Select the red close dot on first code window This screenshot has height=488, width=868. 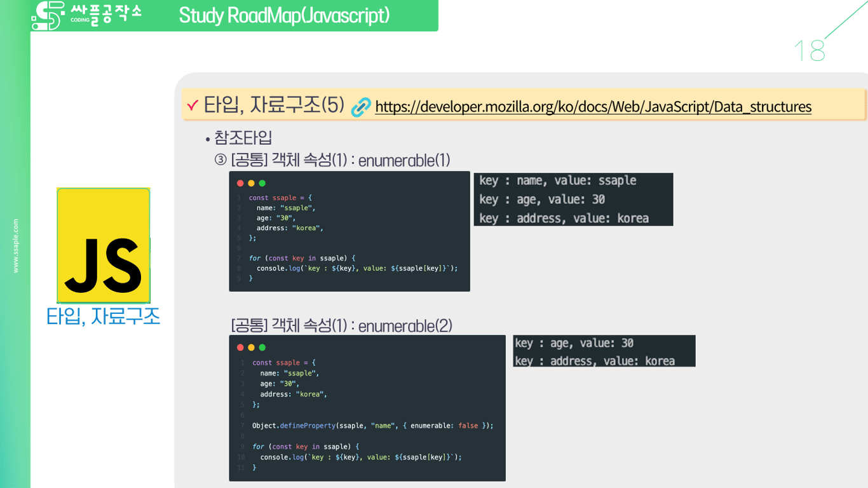(x=240, y=183)
